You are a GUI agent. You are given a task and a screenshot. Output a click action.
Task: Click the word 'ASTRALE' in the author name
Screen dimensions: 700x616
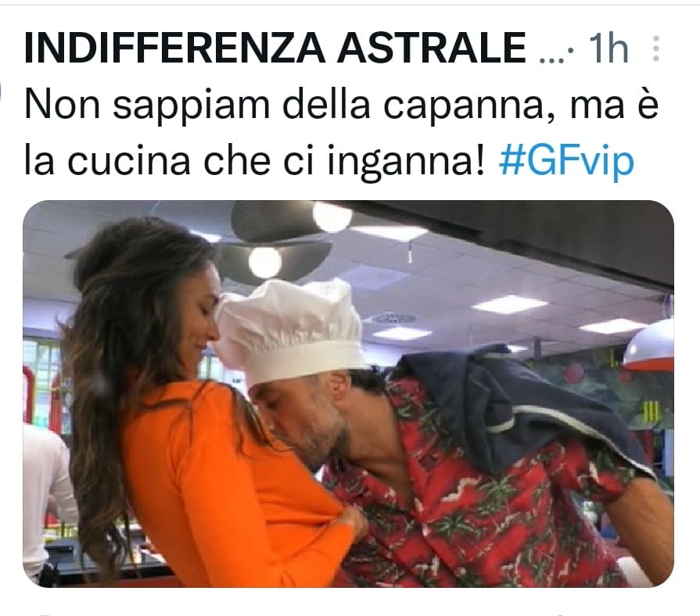pos(431,48)
